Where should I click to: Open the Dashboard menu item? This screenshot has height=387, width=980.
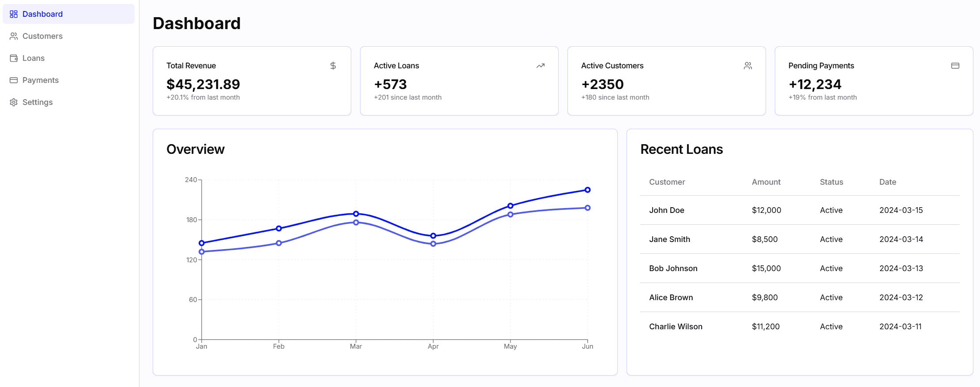tap(69, 14)
